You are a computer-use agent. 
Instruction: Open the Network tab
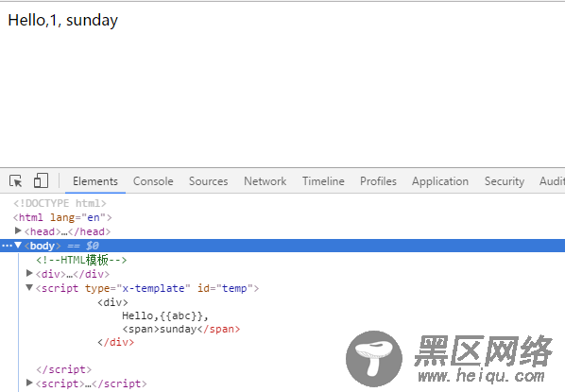(x=265, y=181)
